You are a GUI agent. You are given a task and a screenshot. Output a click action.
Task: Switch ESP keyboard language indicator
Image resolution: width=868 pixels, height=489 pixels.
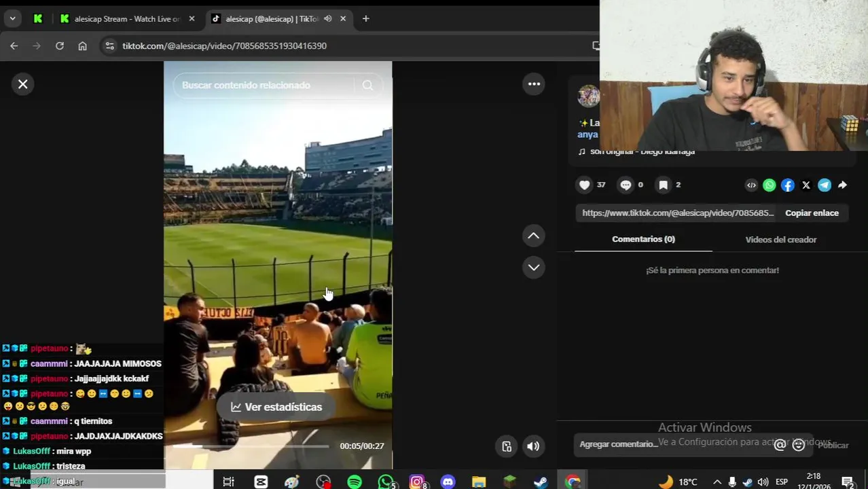click(782, 482)
